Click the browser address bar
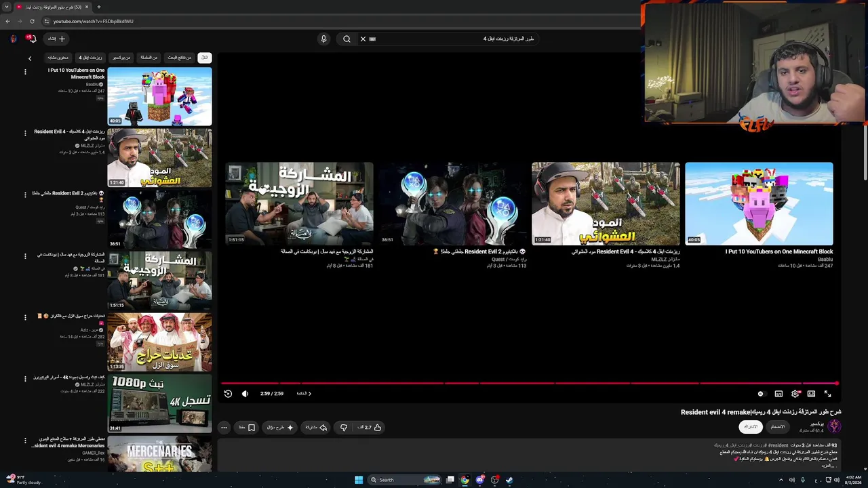This screenshot has height=488, width=868. point(339,21)
